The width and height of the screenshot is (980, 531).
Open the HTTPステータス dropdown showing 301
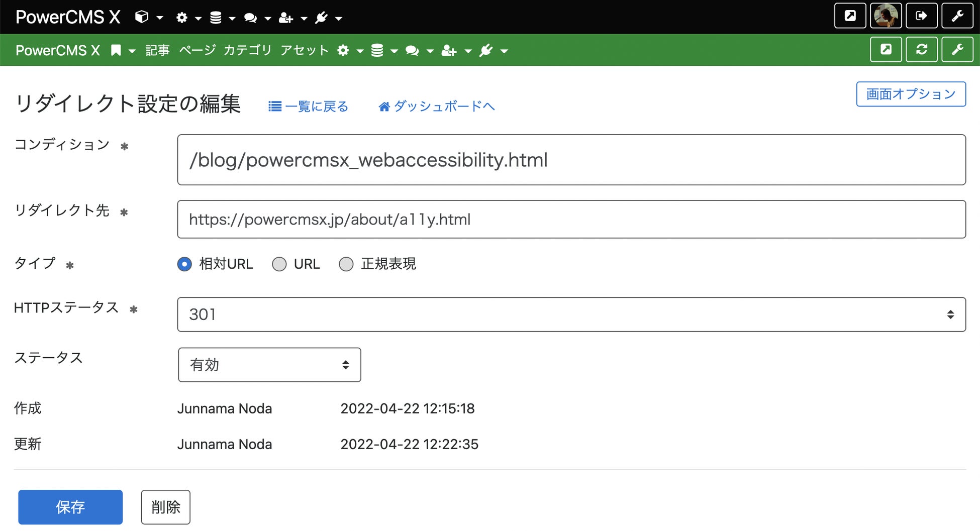point(571,314)
